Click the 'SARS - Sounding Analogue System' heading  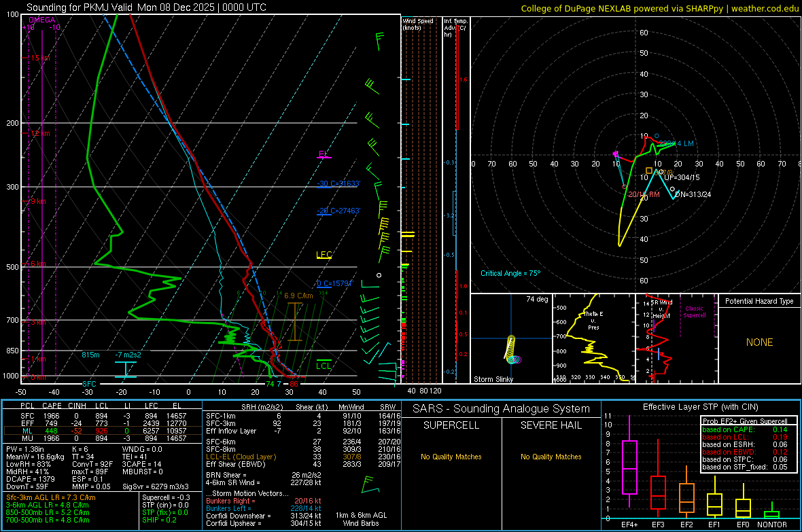coord(501,409)
